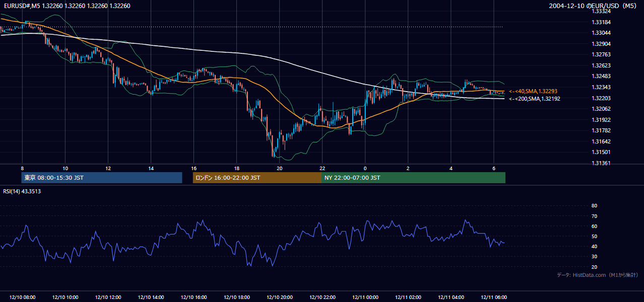Click price axis value 1.32343
The height and width of the screenshot is (302, 644).
[x=602, y=88]
